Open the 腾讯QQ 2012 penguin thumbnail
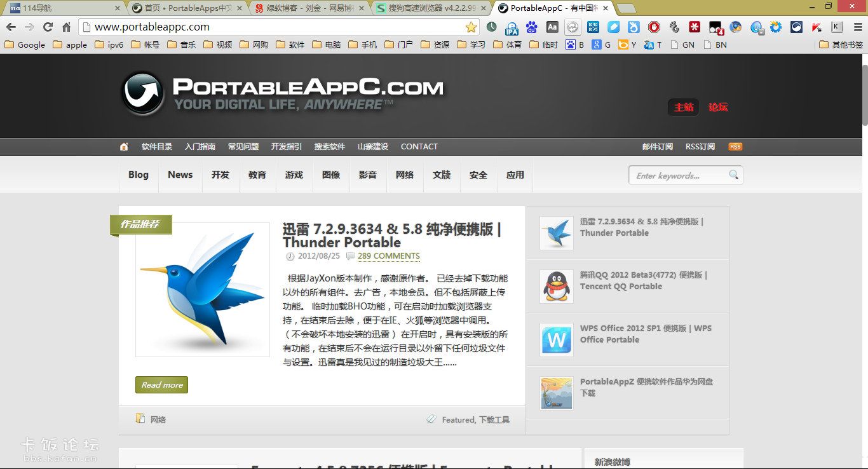Image resolution: width=868 pixels, height=469 pixels. (557, 287)
